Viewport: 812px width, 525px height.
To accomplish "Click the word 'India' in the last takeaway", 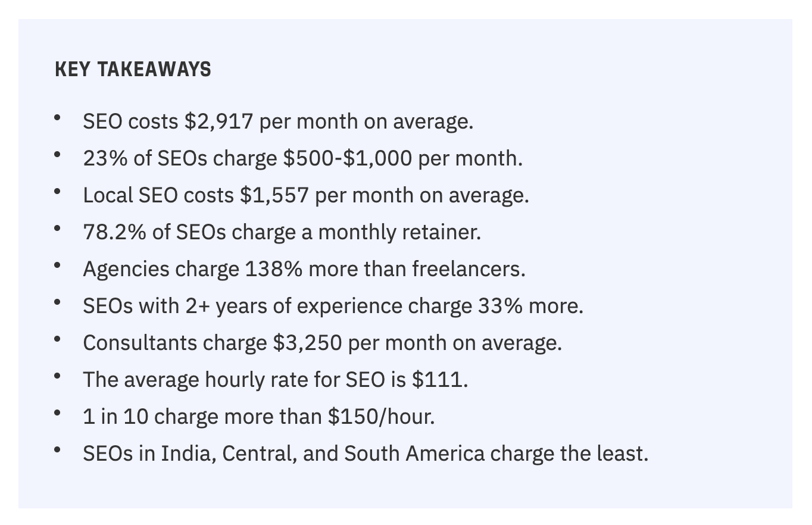I will [x=189, y=454].
